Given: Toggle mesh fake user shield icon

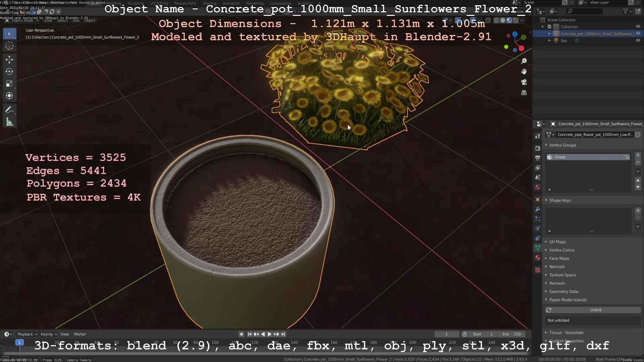Looking at the screenshot, I should pyautogui.click(x=638, y=135).
